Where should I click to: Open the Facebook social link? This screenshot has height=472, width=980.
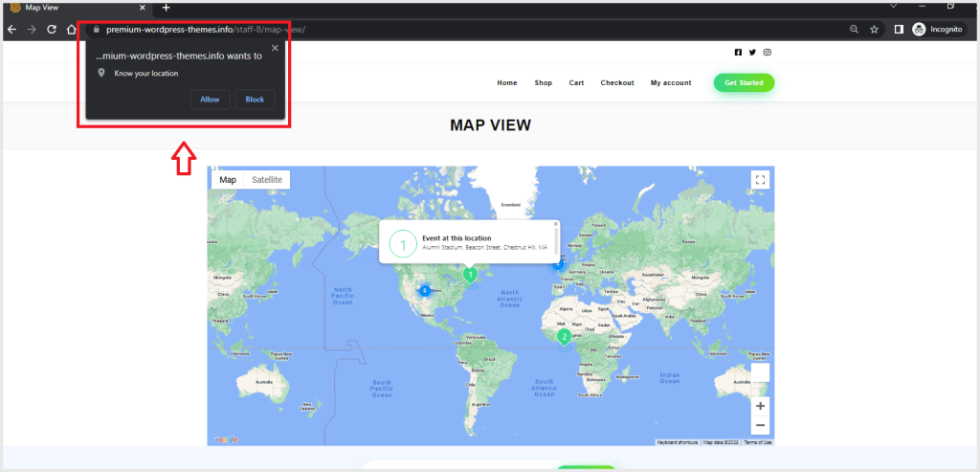[738, 53]
